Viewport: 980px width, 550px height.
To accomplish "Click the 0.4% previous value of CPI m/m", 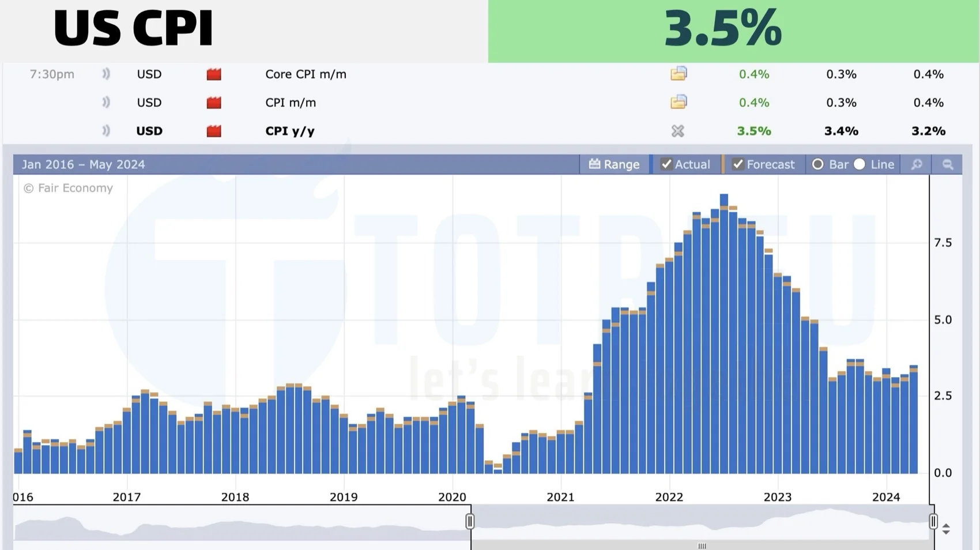I will (928, 103).
